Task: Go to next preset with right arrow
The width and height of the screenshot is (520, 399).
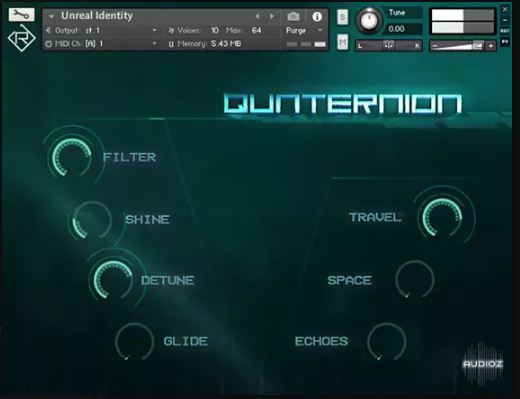Action: point(272,16)
